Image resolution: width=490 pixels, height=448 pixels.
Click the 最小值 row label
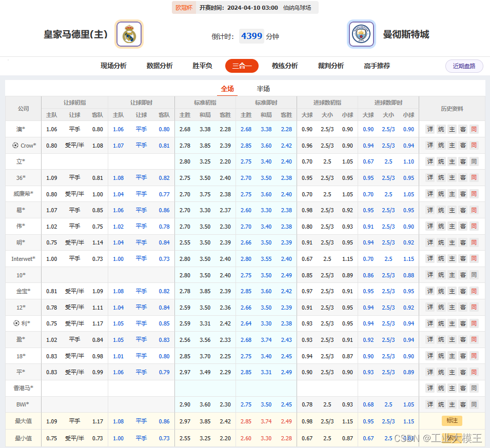(x=24, y=438)
